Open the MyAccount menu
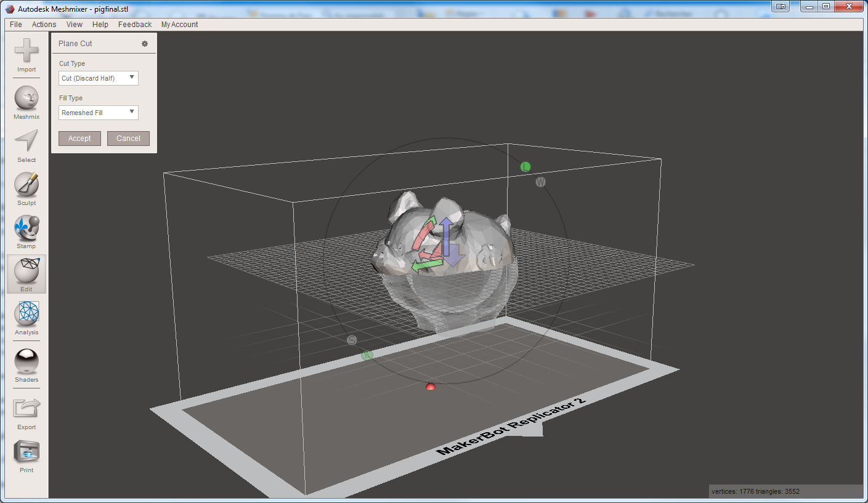The height and width of the screenshot is (503, 868). click(180, 25)
